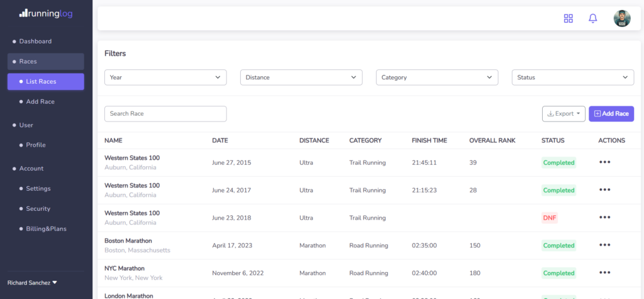Click the notification bell icon
Viewport: 644px width, 299px height.
[592, 18]
